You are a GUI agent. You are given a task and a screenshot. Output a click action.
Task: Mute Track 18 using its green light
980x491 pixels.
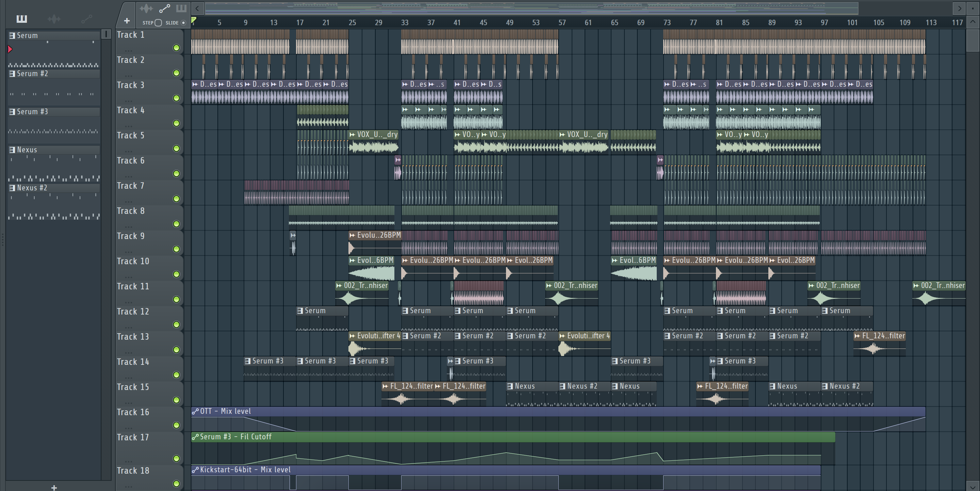(176, 484)
